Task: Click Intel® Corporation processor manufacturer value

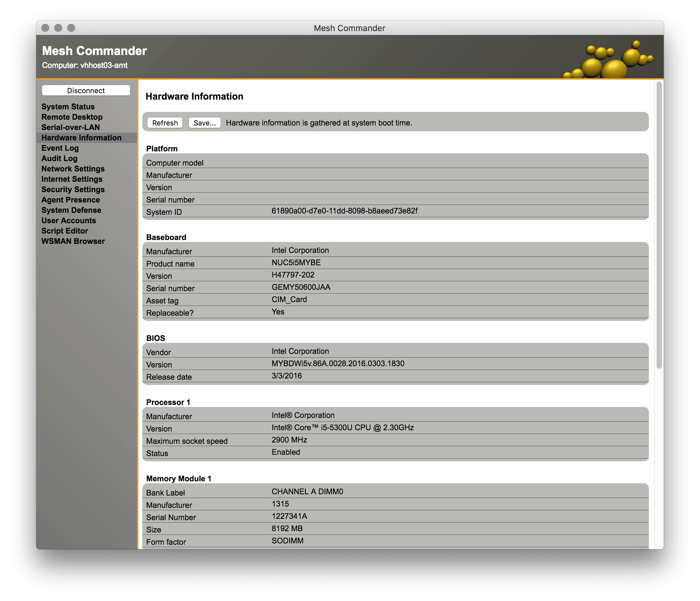Action: 303,415
